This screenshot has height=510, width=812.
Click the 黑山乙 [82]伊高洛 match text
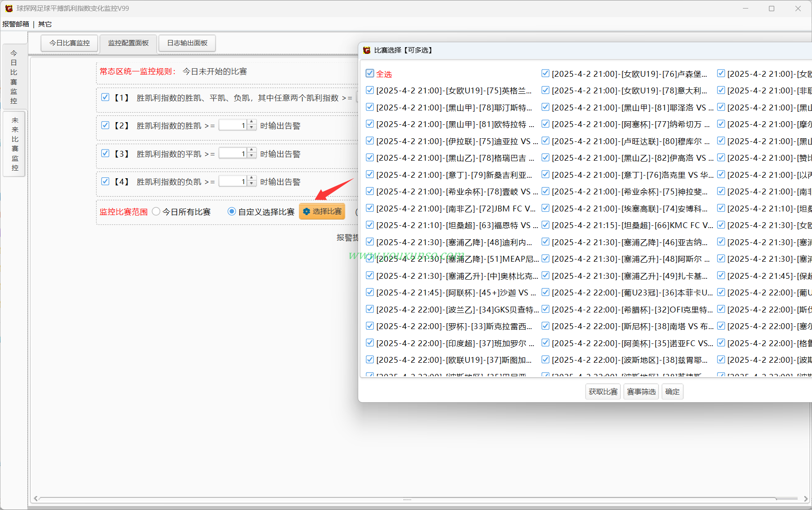(632, 158)
